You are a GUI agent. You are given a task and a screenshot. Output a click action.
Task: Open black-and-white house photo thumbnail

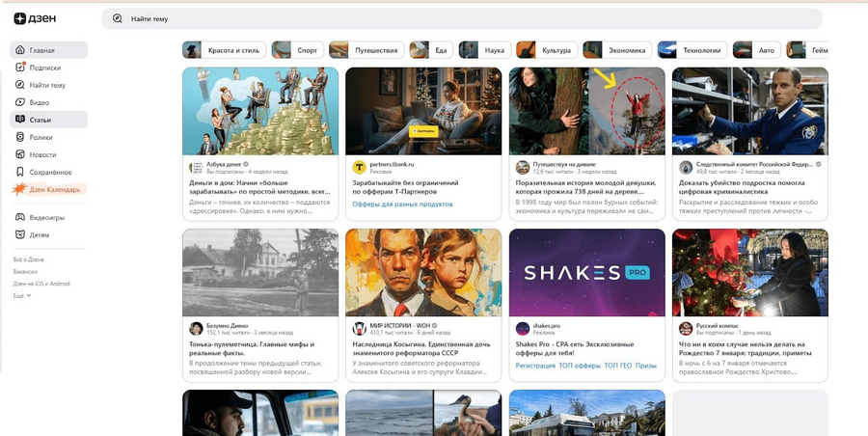[260, 273]
